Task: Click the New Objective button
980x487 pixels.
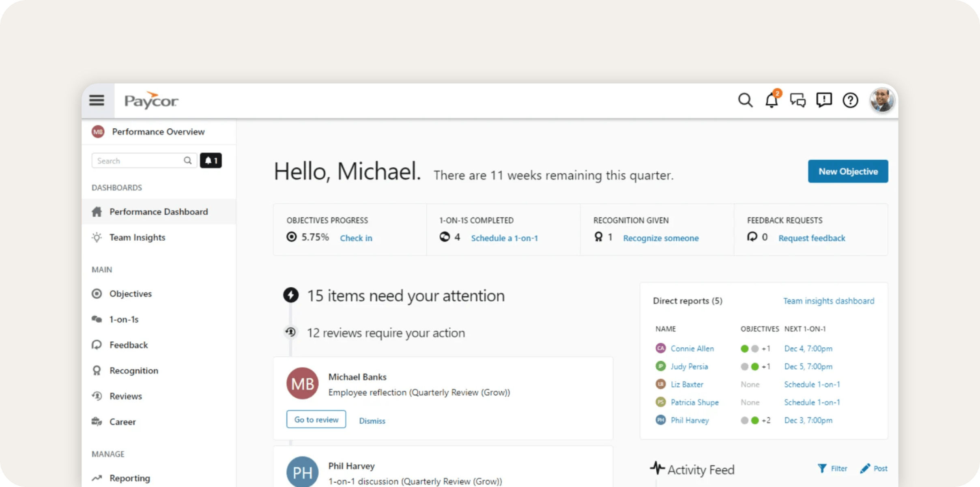Action: tap(848, 171)
